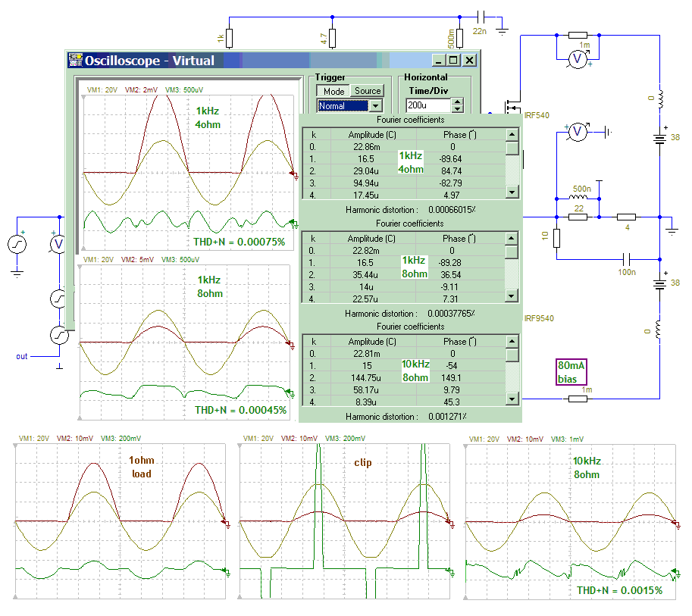Click the Oscilloscope window title bar icon

(76, 60)
